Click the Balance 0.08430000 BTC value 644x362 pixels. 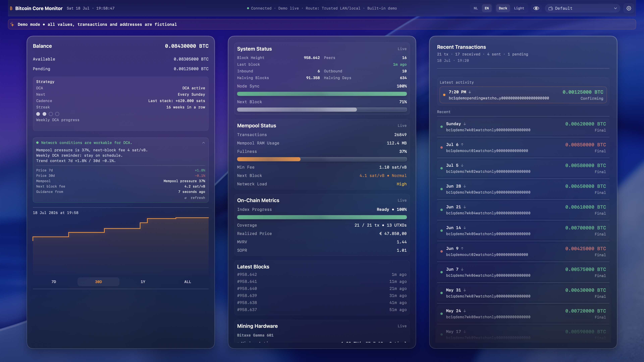click(x=186, y=46)
